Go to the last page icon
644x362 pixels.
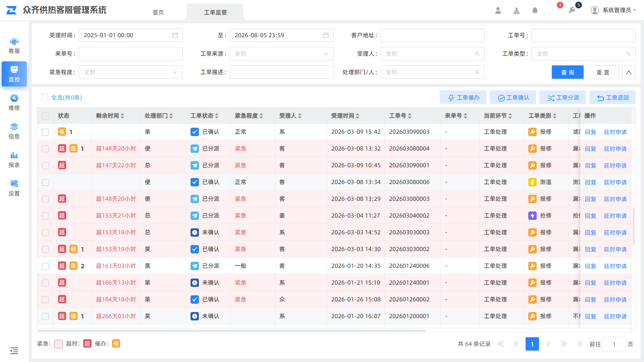pos(579,344)
